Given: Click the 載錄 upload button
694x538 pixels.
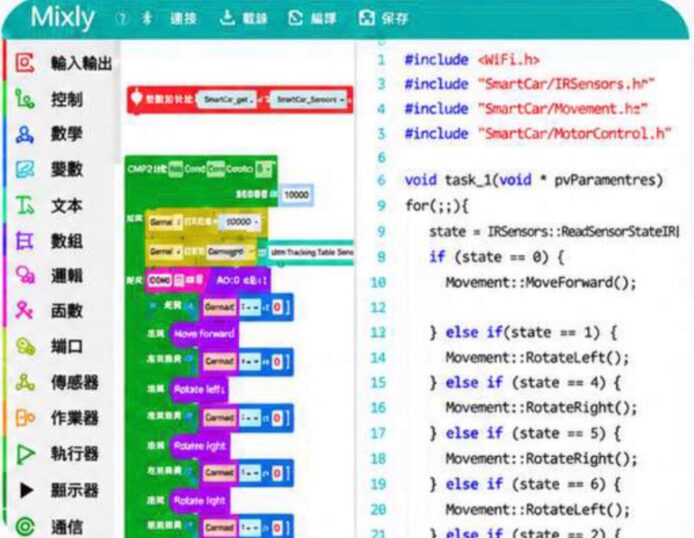Looking at the screenshot, I should click(x=244, y=18).
